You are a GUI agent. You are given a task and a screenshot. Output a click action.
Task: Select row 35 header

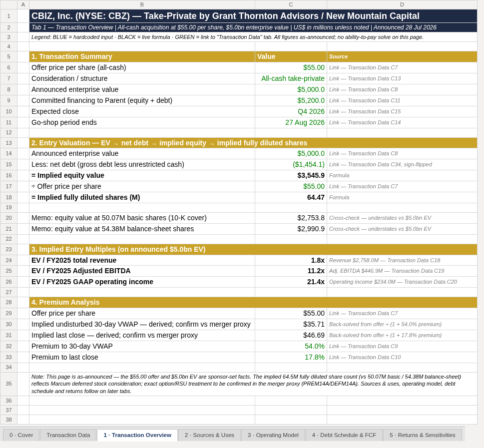[8, 384]
